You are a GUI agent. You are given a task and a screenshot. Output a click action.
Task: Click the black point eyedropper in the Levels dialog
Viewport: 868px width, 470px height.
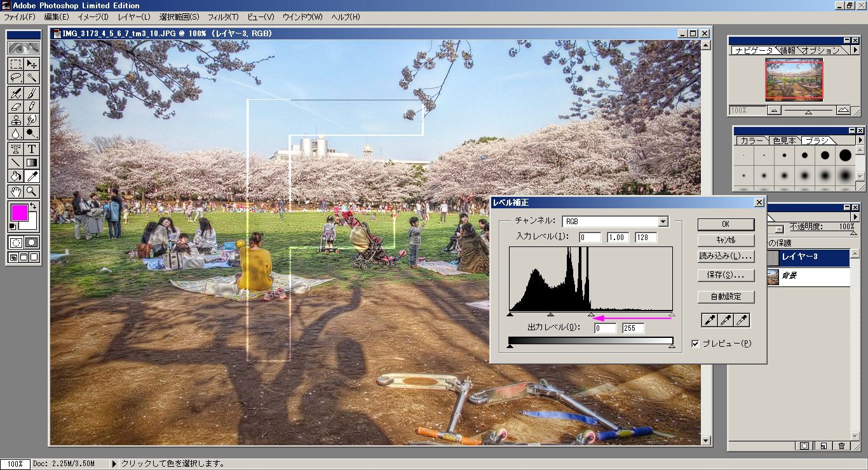[709, 320]
